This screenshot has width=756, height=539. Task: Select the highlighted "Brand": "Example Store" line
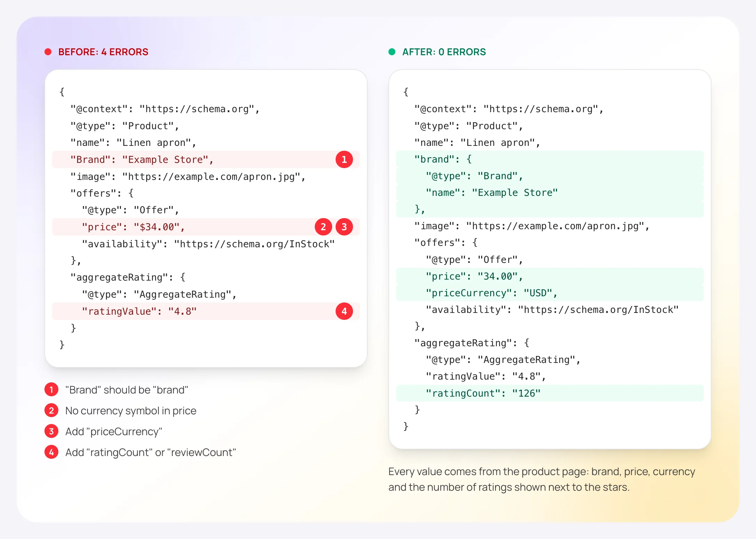tap(206, 159)
